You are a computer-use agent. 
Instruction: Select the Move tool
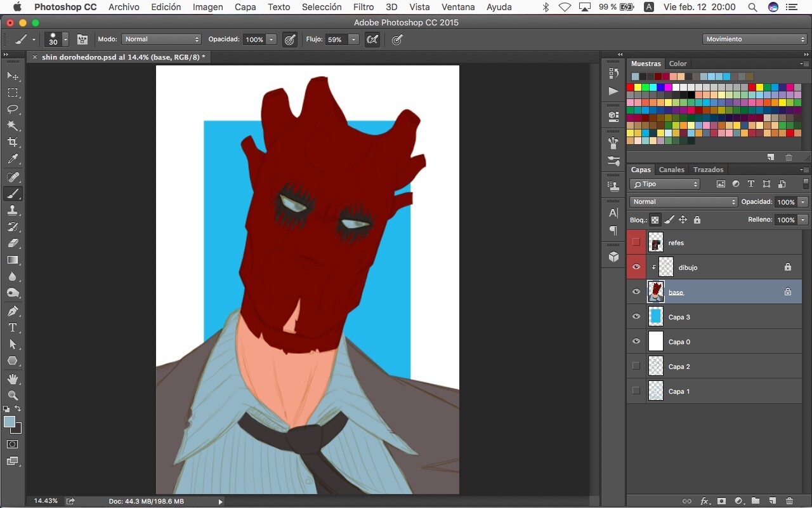tap(13, 76)
